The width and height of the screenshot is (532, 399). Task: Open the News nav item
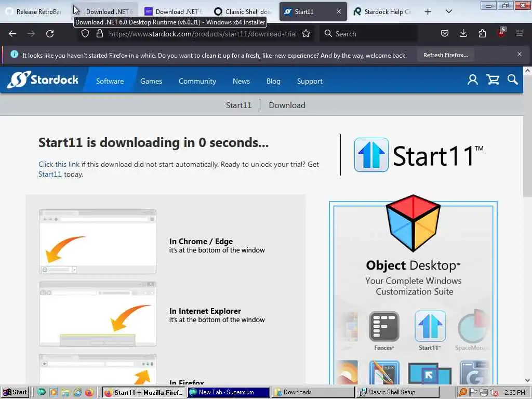241,81
